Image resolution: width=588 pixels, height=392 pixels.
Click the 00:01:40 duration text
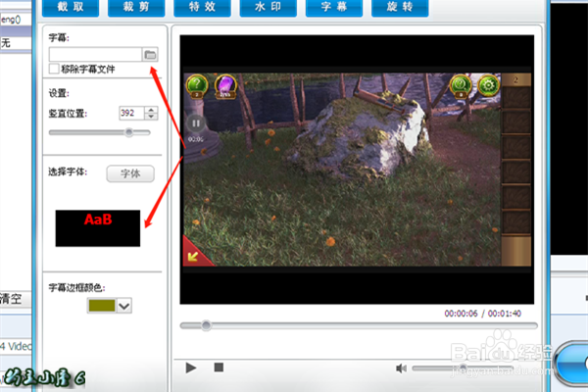tap(505, 314)
